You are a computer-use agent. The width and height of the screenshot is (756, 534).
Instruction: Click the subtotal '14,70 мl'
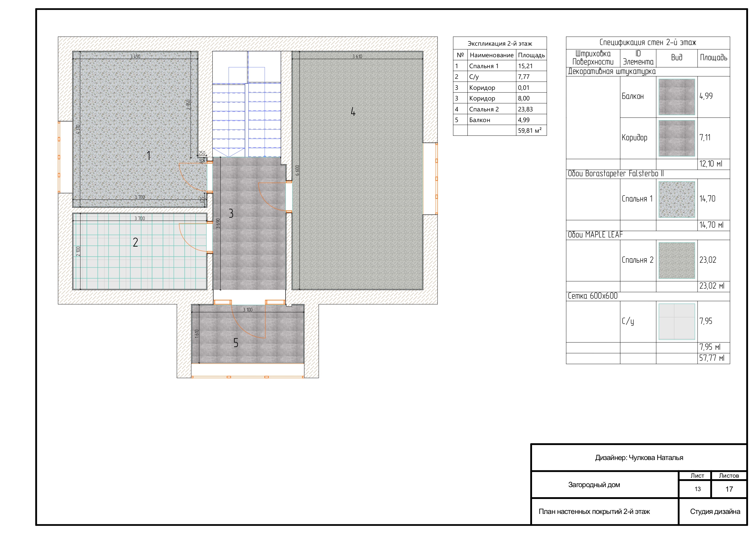711,225
